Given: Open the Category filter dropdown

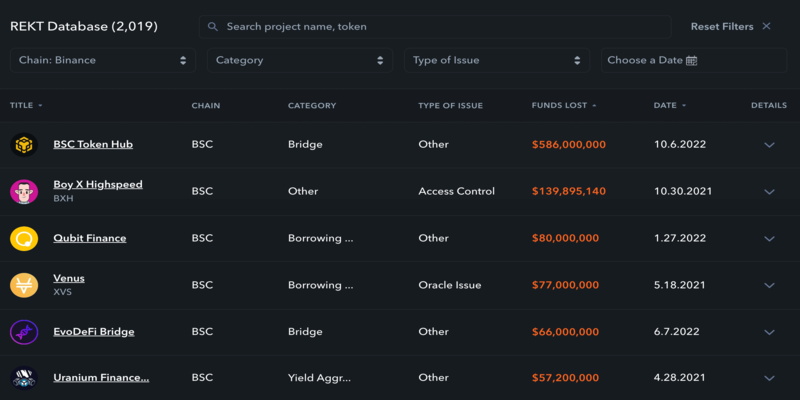Looking at the screenshot, I should pyautogui.click(x=300, y=60).
